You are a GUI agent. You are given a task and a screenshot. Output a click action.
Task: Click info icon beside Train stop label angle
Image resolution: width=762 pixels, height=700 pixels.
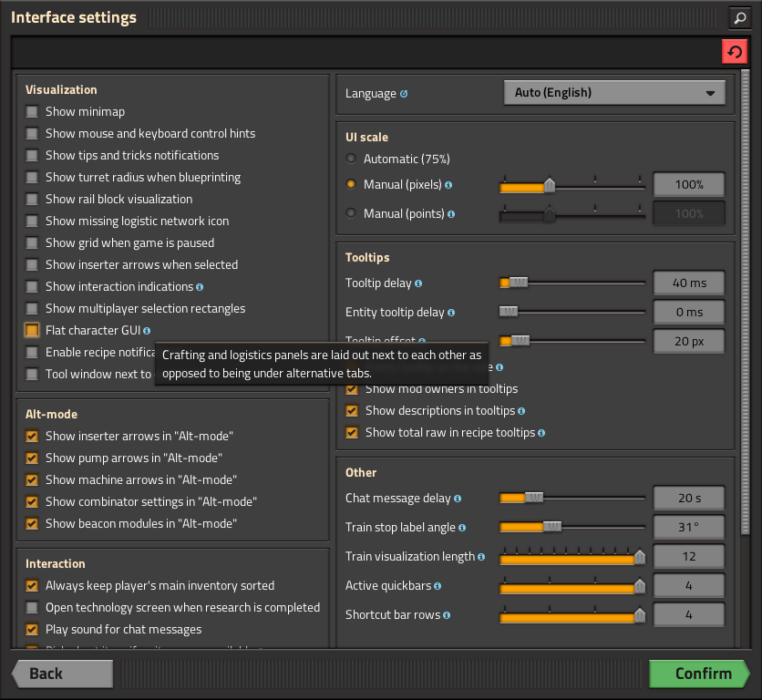[x=462, y=528]
